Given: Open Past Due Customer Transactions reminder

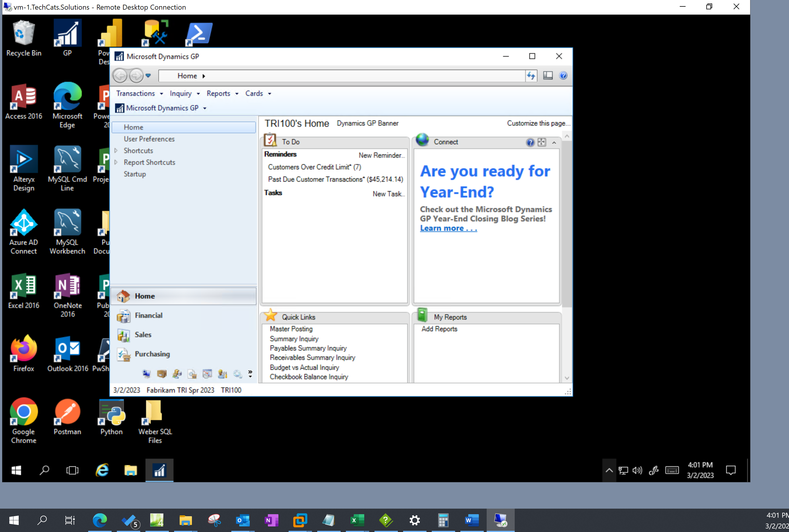Looking at the screenshot, I should 335,179.
